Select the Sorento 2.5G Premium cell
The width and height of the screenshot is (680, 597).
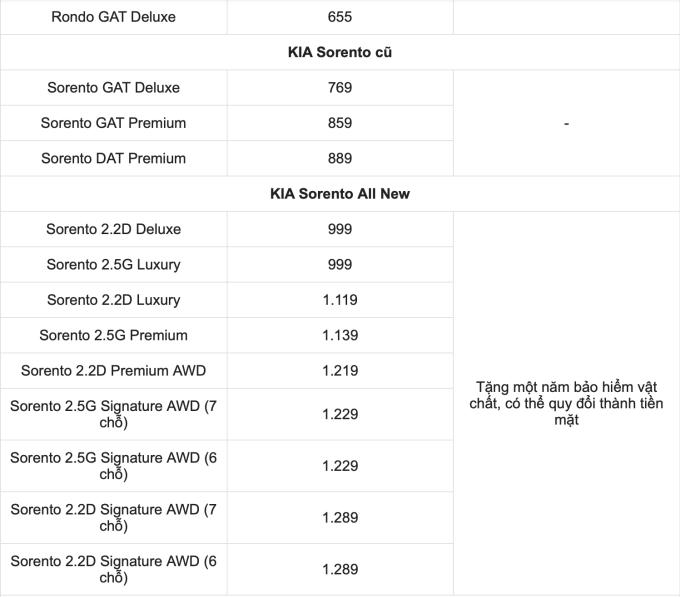coord(113,335)
